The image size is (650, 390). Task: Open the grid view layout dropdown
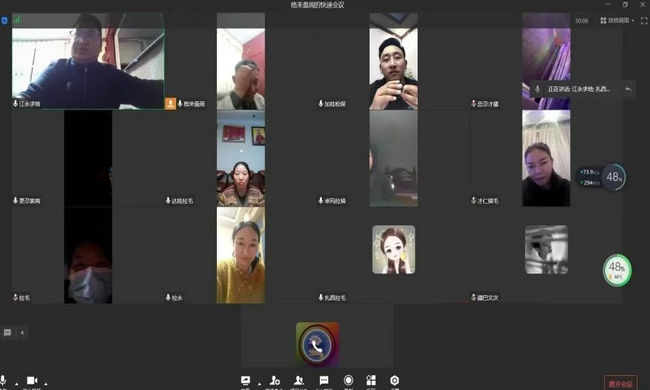tap(617, 20)
